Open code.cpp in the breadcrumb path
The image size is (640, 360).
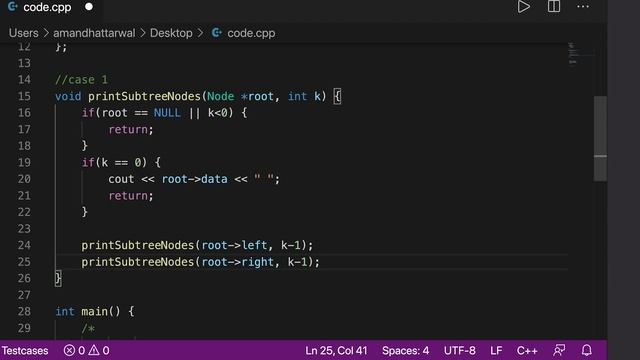pos(251,33)
